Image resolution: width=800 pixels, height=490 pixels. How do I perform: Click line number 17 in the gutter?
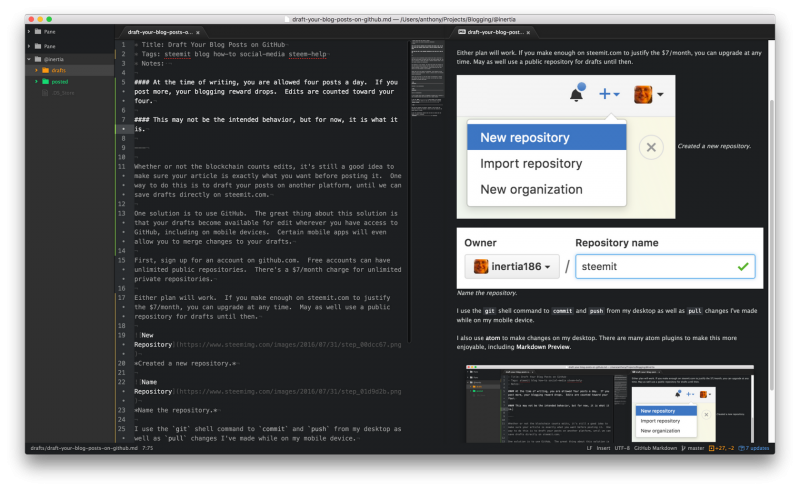click(121, 298)
